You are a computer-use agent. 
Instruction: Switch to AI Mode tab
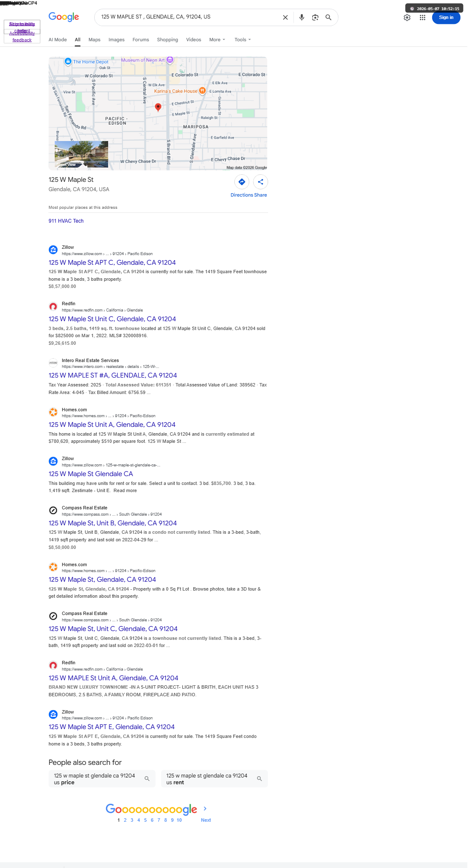pos(58,40)
